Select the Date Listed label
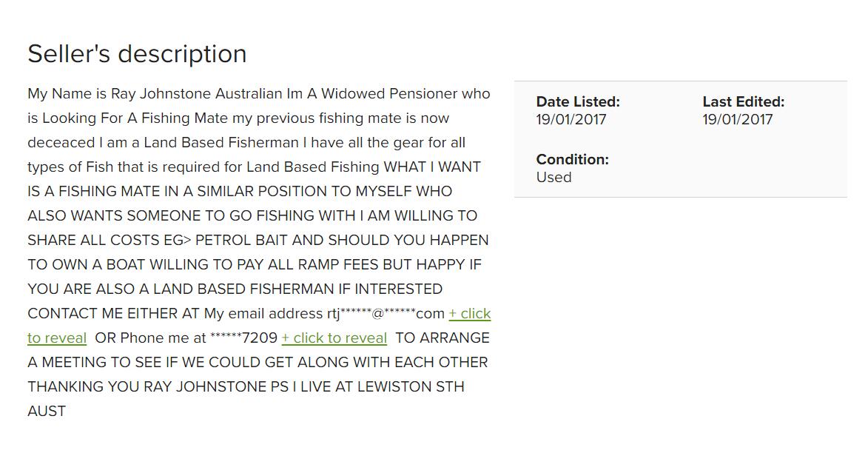868x456 pixels. 578,102
